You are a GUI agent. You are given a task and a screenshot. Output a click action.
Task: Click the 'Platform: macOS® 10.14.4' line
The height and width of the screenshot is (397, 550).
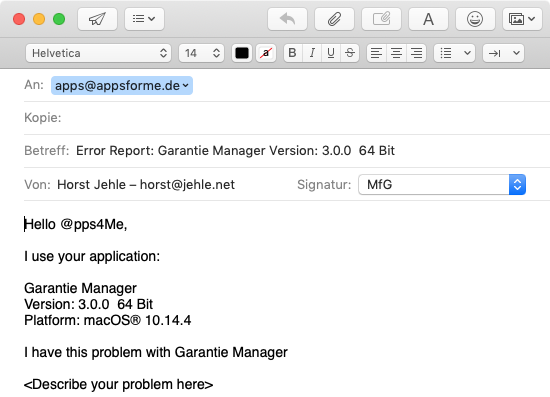click(x=108, y=321)
